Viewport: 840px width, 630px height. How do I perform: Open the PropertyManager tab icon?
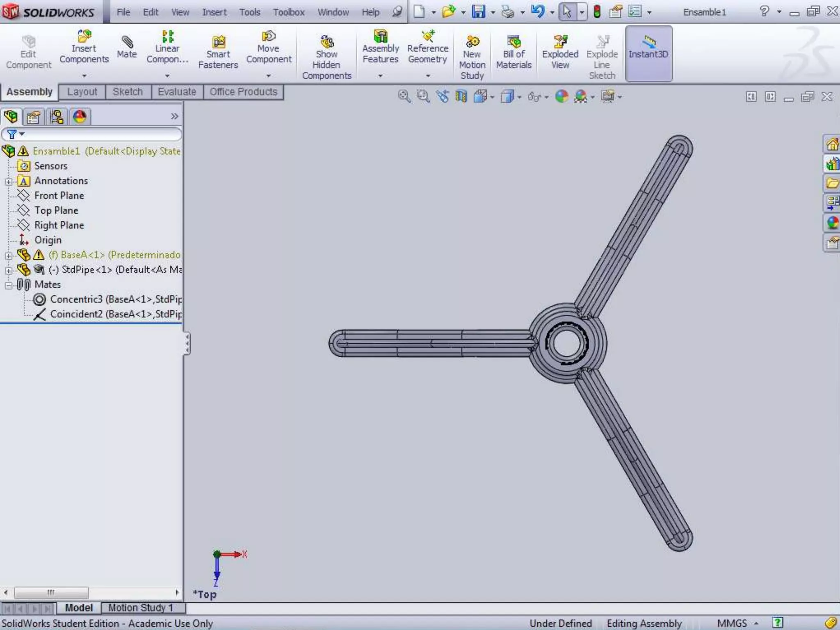point(33,117)
